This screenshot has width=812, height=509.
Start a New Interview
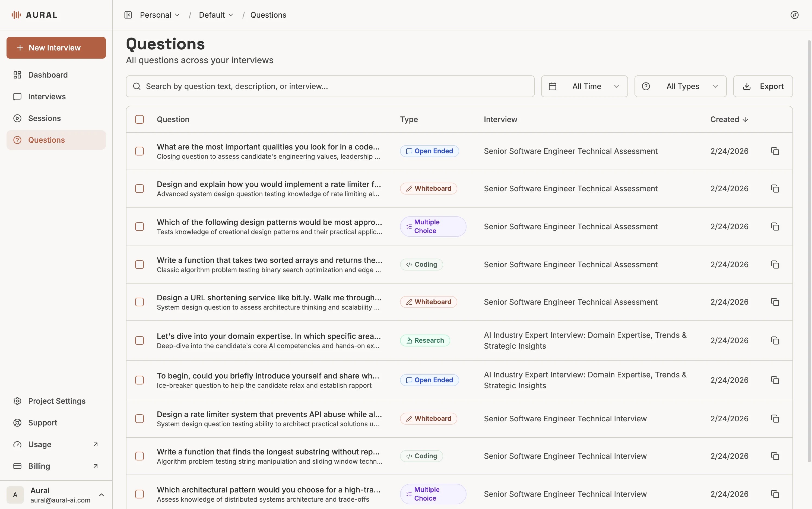point(56,48)
